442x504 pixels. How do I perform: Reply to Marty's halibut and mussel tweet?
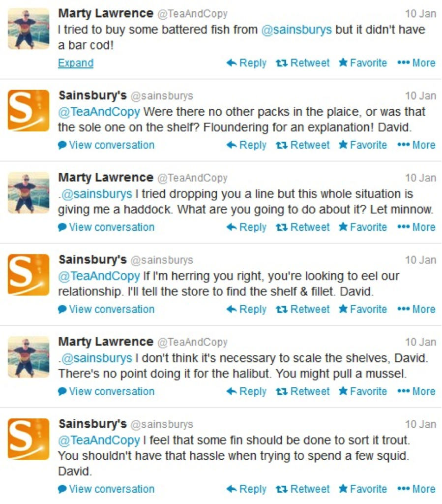click(x=246, y=392)
